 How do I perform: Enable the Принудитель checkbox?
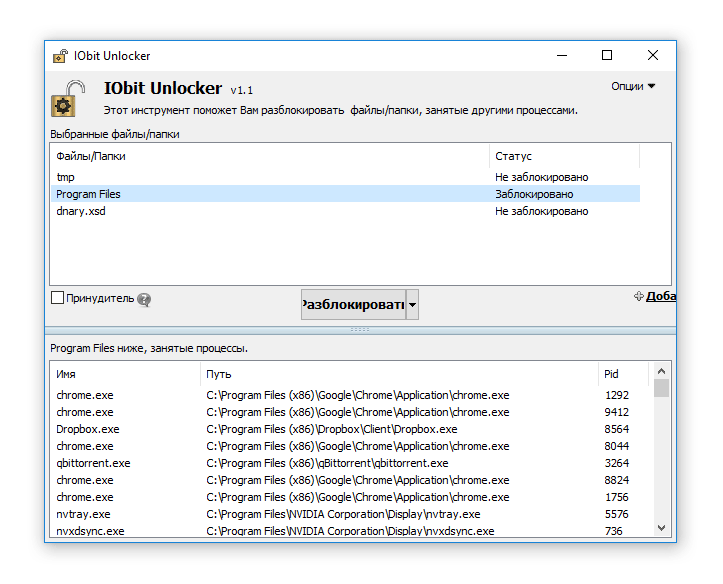pos(57,298)
